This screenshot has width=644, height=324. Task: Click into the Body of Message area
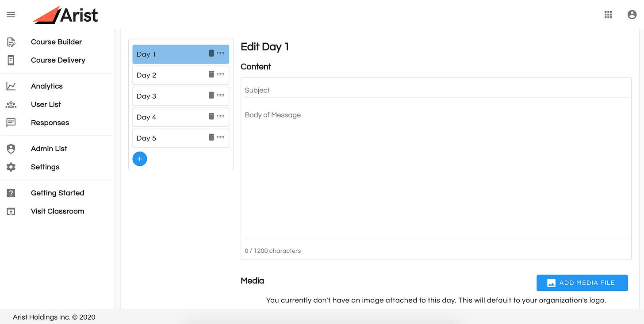tap(436, 173)
